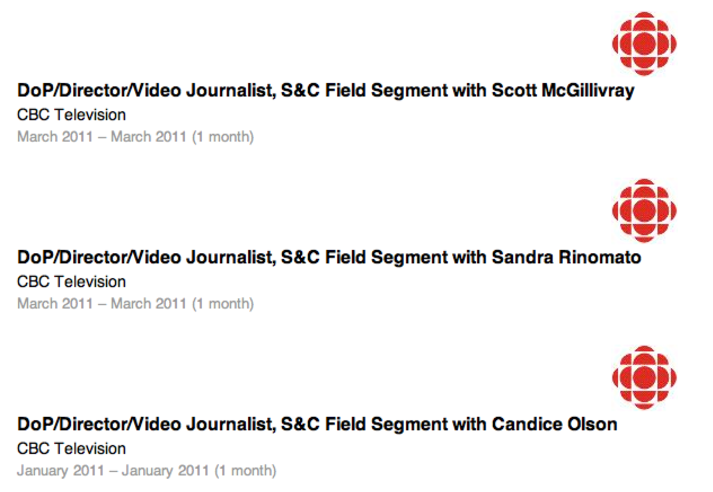Screen dimensions: 713x492
Task: Click the name Scott McGillivray in the heading
Action: click(x=563, y=90)
